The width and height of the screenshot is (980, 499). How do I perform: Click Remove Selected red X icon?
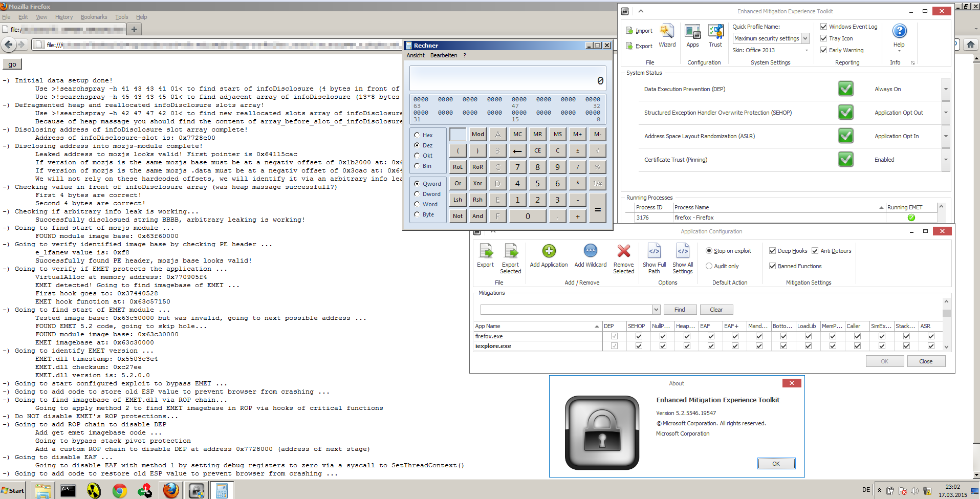point(623,251)
